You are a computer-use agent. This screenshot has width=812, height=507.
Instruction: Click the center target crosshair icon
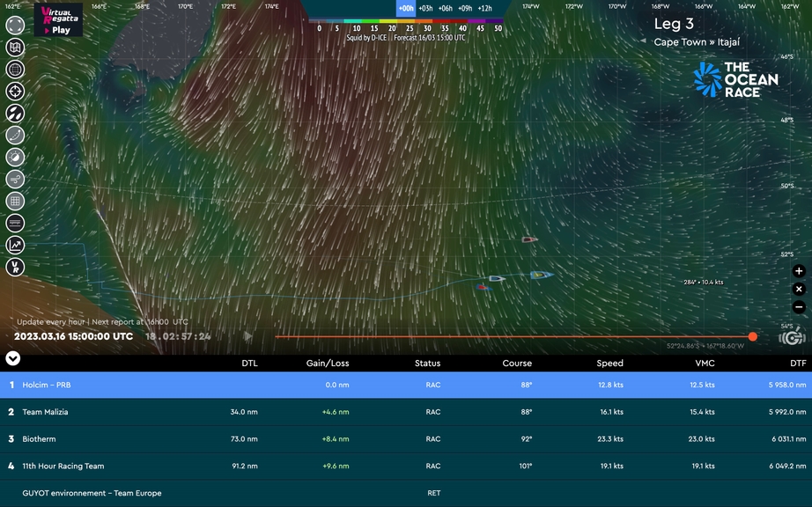(x=15, y=91)
